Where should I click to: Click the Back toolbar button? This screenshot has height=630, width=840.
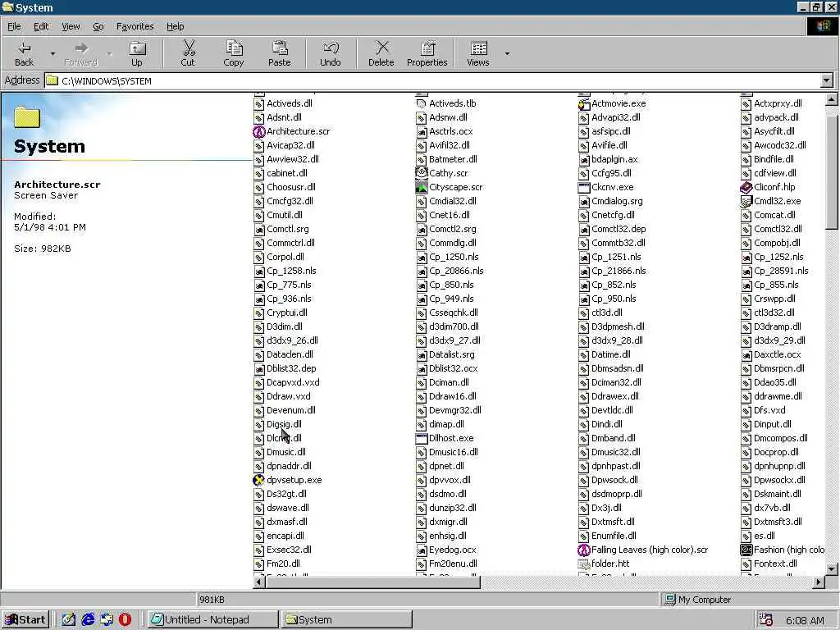click(24, 53)
